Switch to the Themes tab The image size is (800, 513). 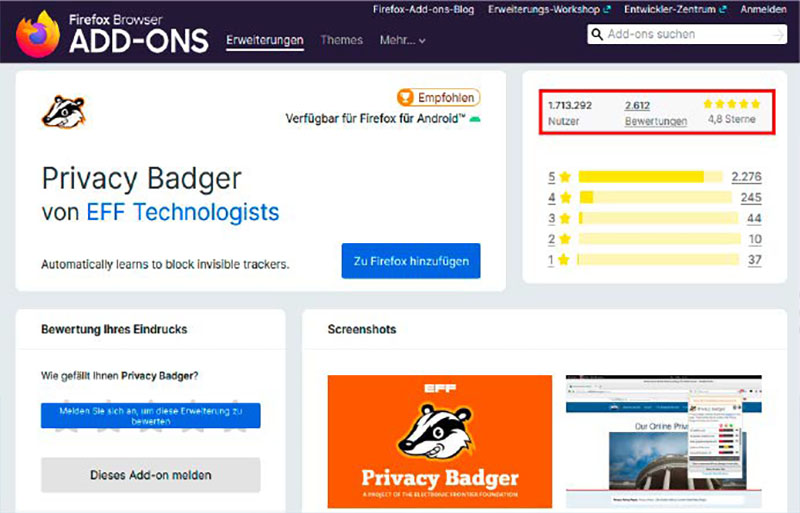coord(341,40)
